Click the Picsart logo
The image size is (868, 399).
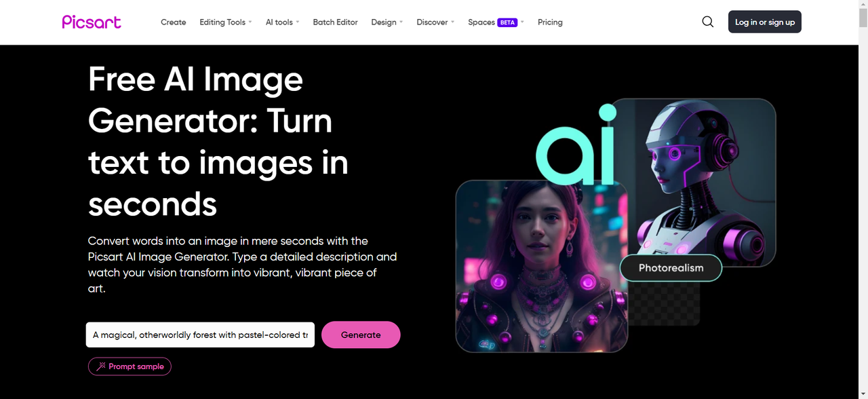[x=92, y=22]
